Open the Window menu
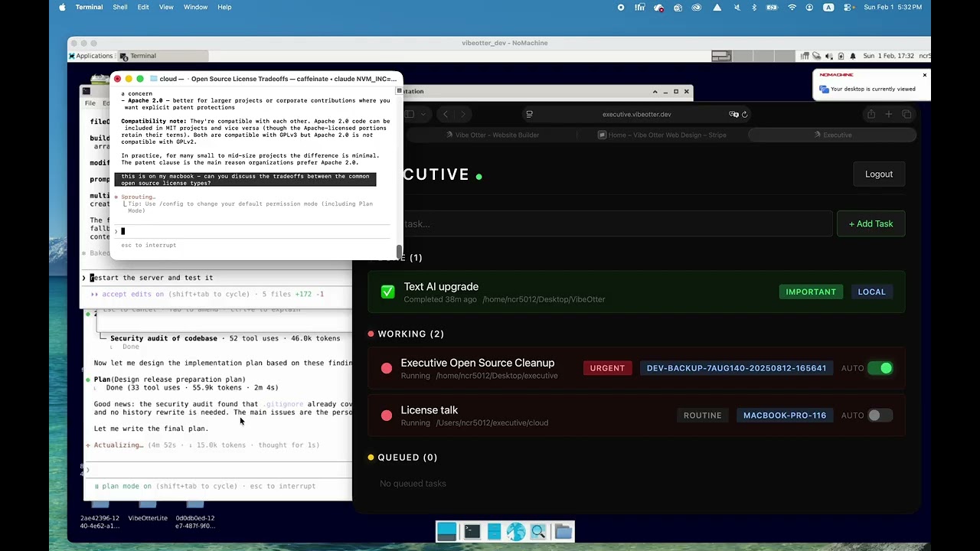This screenshot has width=980, height=551. (x=195, y=7)
